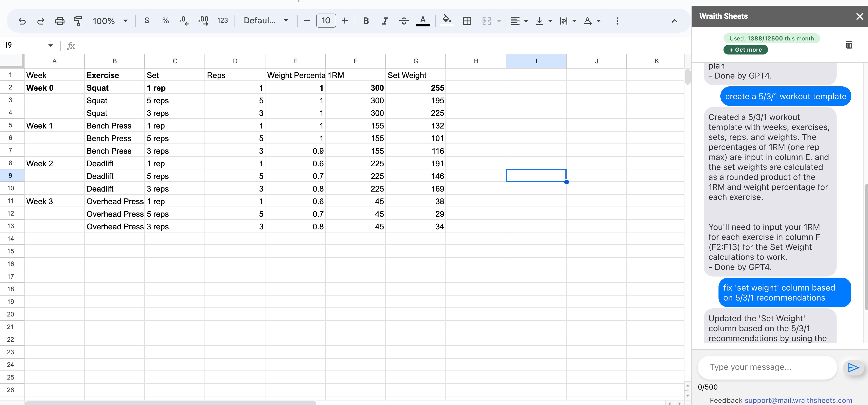Click the Get more button
The width and height of the screenshot is (868, 405).
pos(745,49)
